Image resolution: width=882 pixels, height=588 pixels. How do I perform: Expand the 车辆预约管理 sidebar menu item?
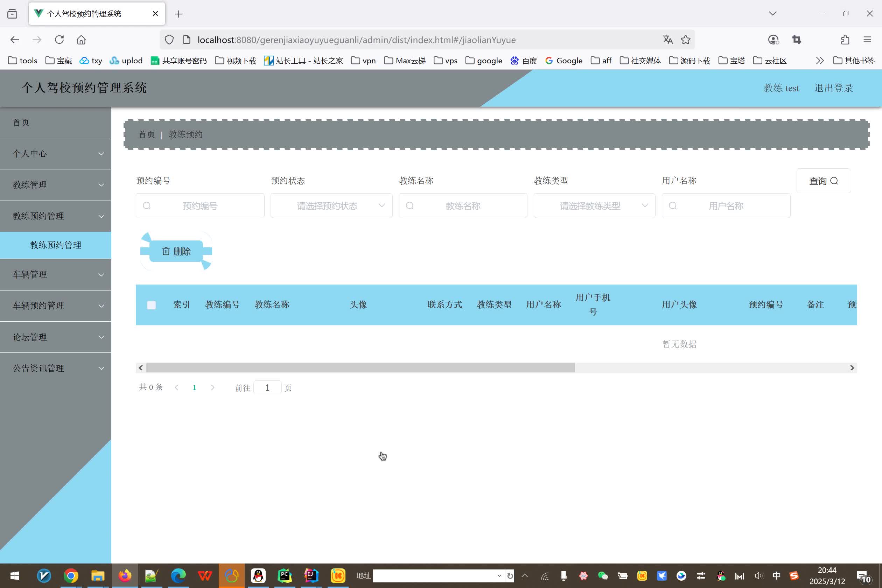tap(55, 305)
